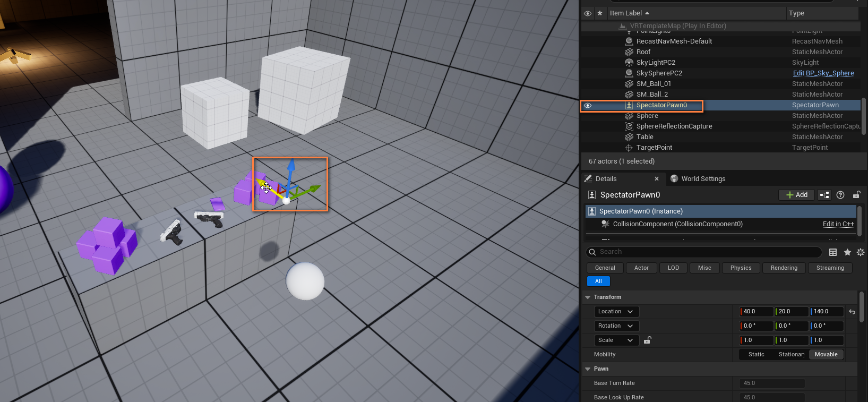Collapse the Pawn section
Screen dimensions: 868x402
(588, 369)
